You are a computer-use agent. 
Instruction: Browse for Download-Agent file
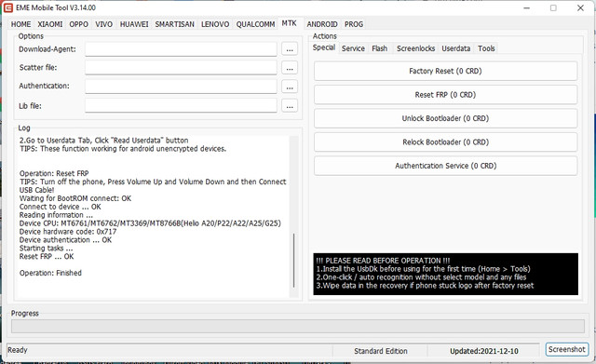[x=290, y=49]
